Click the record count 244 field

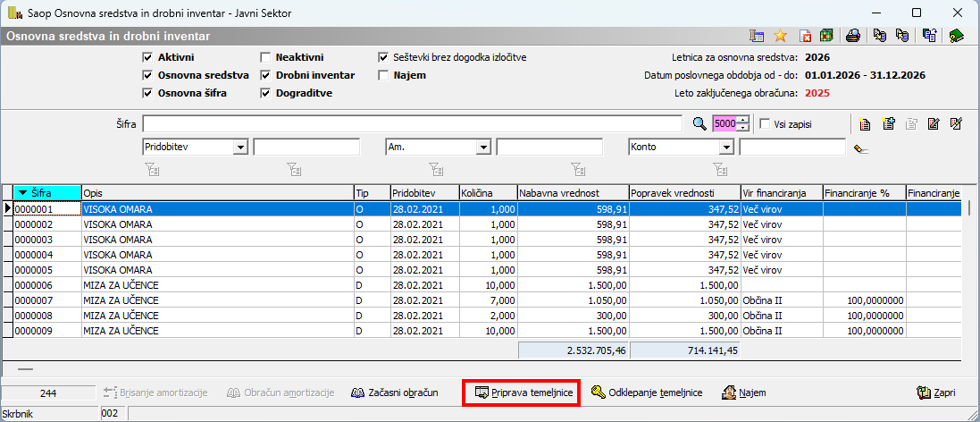tap(48, 392)
